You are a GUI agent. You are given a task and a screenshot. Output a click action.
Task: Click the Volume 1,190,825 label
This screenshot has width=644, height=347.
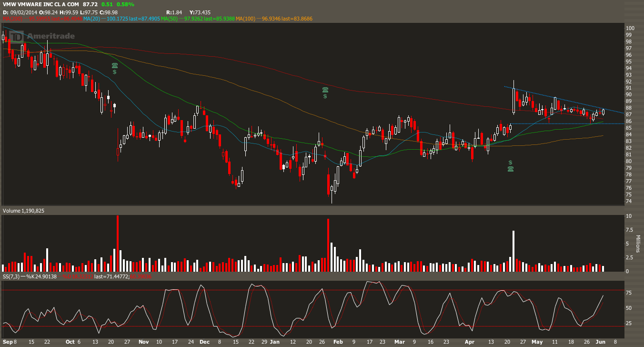[23, 210]
